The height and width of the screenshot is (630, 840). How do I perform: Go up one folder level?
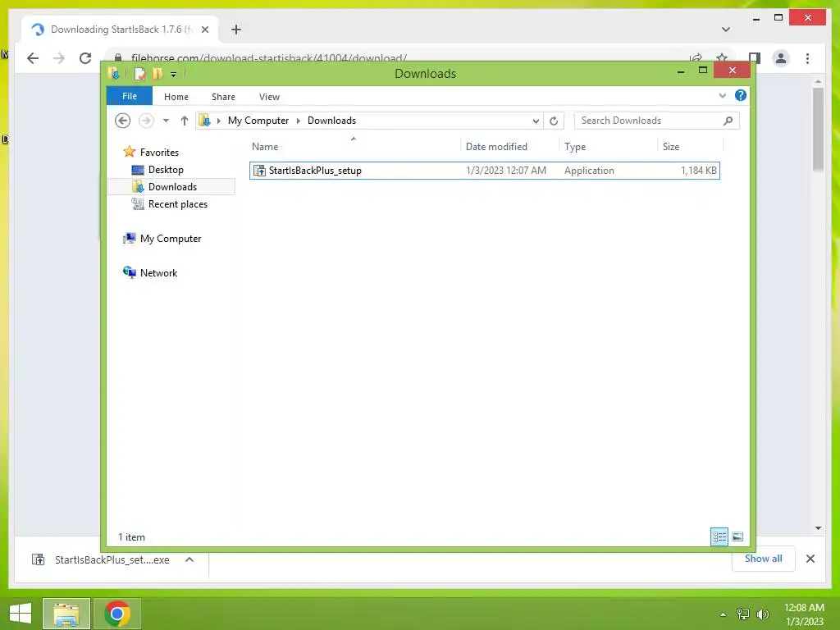point(185,121)
